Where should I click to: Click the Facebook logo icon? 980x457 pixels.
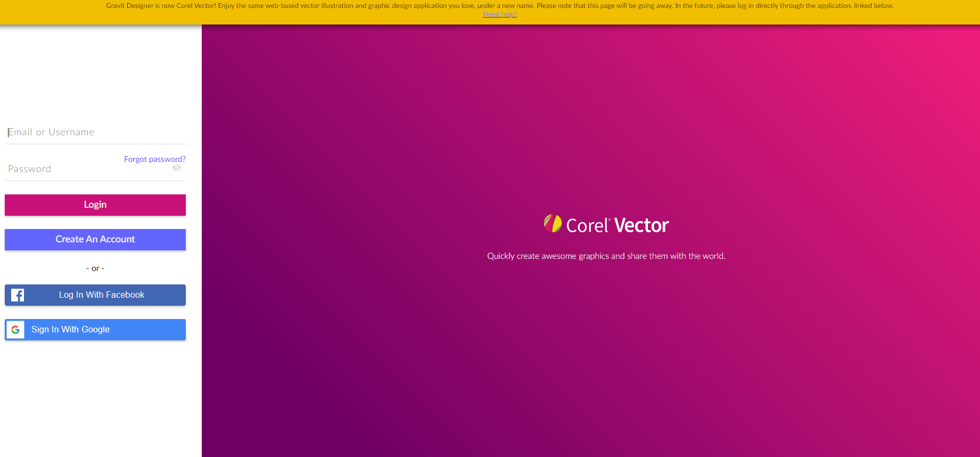coord(18,295)
